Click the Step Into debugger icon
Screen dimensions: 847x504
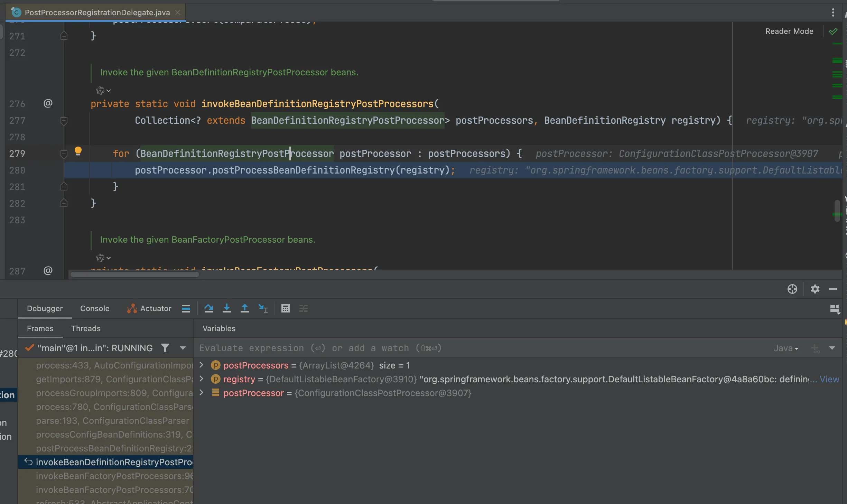(226, 308)
